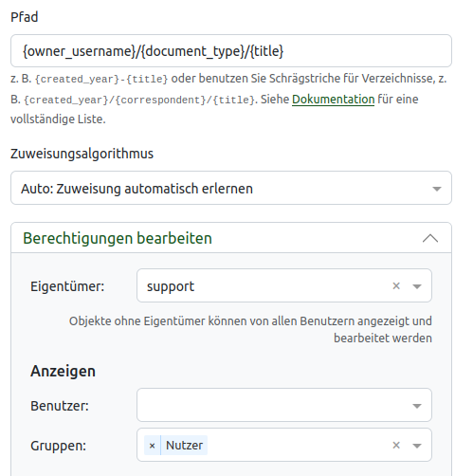
Task: Open the Eigentümer dropdown arrow
Action: pos(417,286)
